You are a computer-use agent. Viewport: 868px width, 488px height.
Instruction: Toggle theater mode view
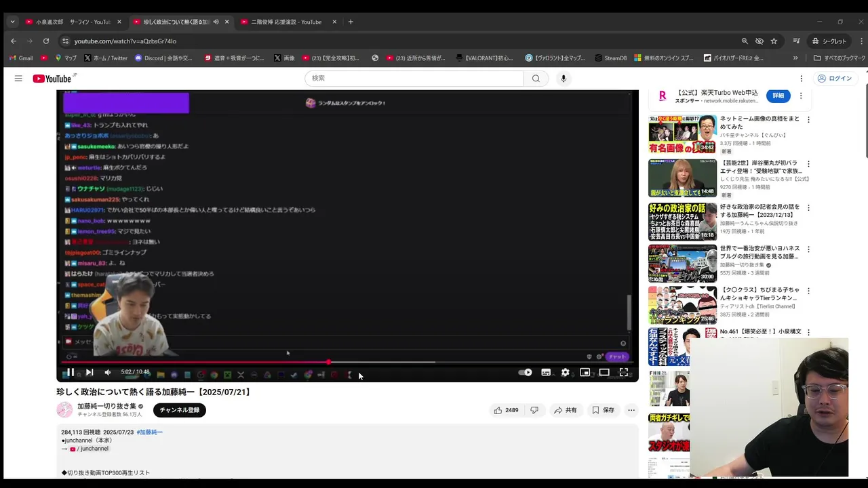click(604, 372)
